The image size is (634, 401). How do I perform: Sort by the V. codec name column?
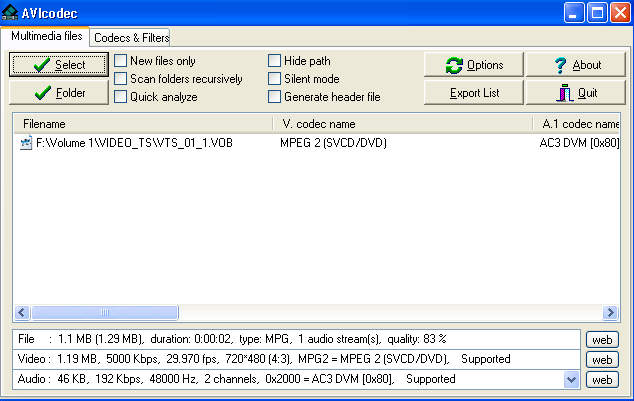[x=403, y=124]
